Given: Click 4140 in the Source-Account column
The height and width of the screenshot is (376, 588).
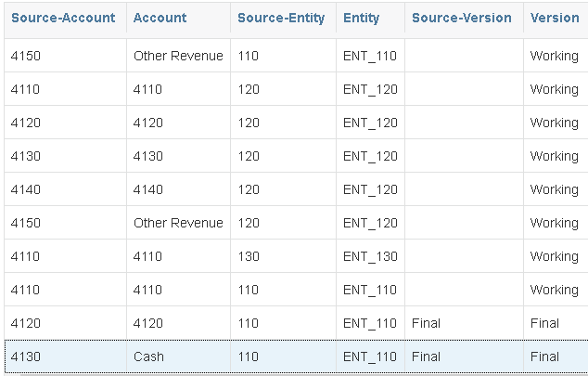Looking at the screenshot, I should click(26, 189).
